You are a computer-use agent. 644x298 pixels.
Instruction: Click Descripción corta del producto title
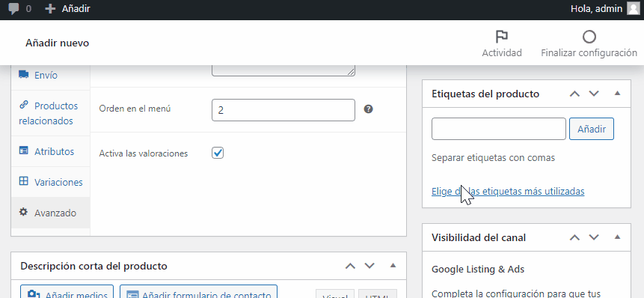pyautogui.click(x=93, y=266)
